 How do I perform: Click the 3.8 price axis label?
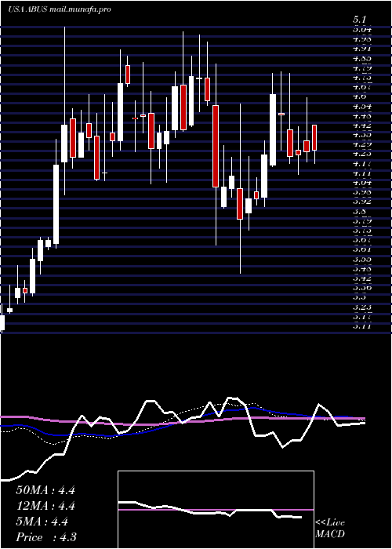point(360,211)
